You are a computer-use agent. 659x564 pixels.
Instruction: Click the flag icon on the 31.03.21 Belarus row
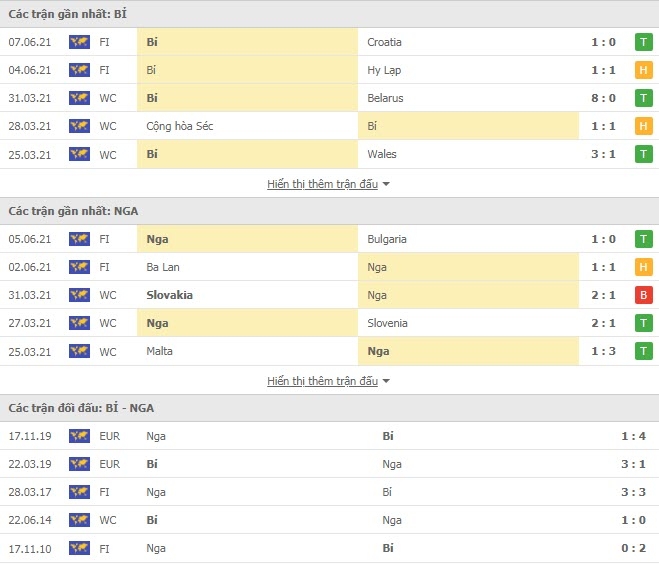[79, 98]
